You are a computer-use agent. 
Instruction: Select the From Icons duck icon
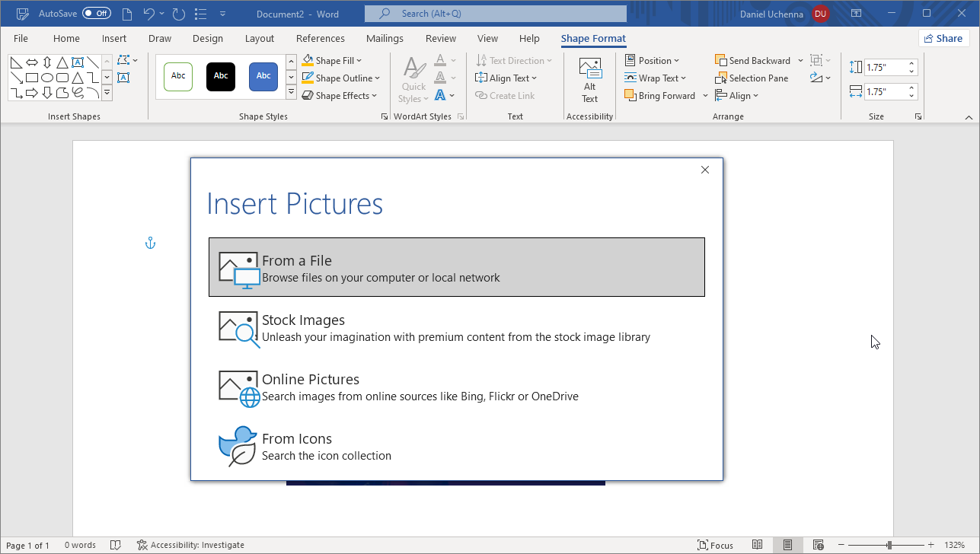pyautogui.click(x=238, y=447)
